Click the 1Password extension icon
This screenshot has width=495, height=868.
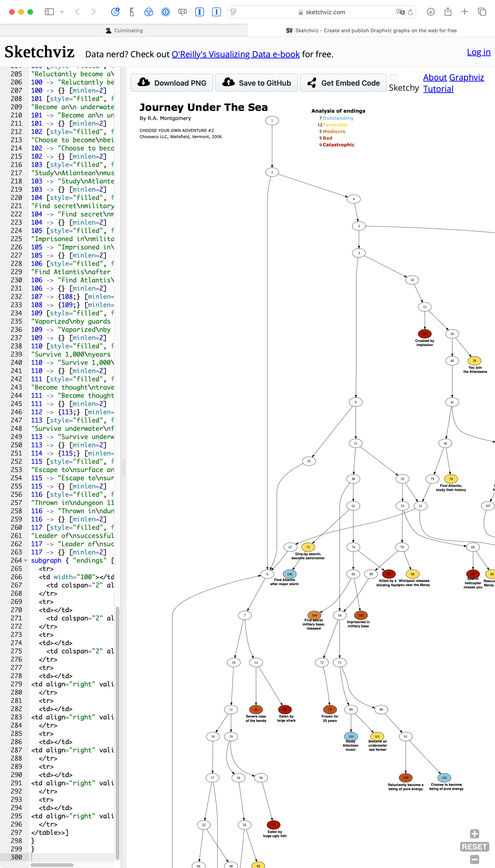click(165, 12)
